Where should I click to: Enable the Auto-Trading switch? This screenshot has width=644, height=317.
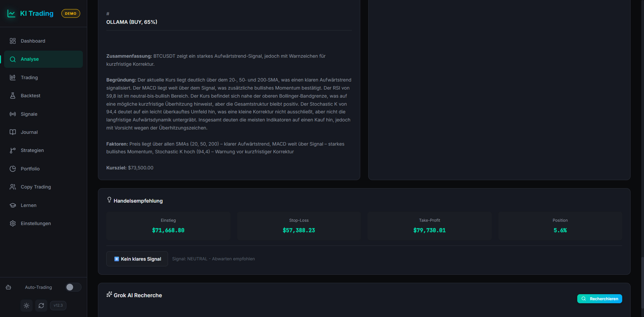point(73,287)
